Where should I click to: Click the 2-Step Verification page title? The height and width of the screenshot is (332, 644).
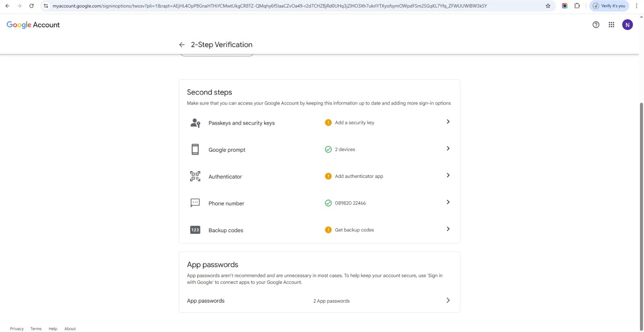(x=222, y=45)
